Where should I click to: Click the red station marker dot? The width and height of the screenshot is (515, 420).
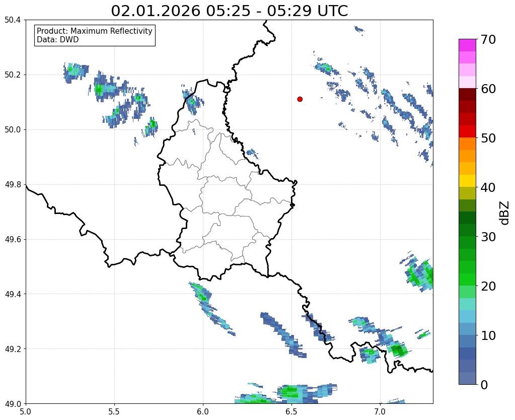pos(300,99)
